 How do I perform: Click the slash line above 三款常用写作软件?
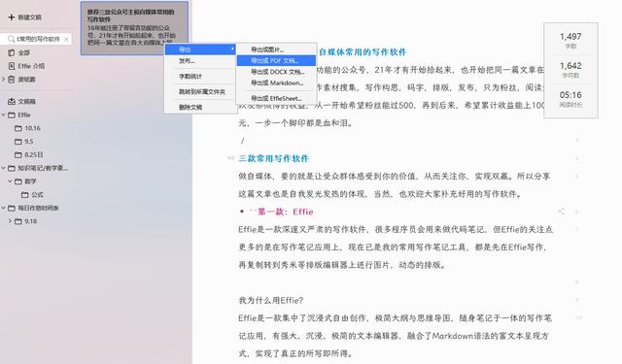242,141
